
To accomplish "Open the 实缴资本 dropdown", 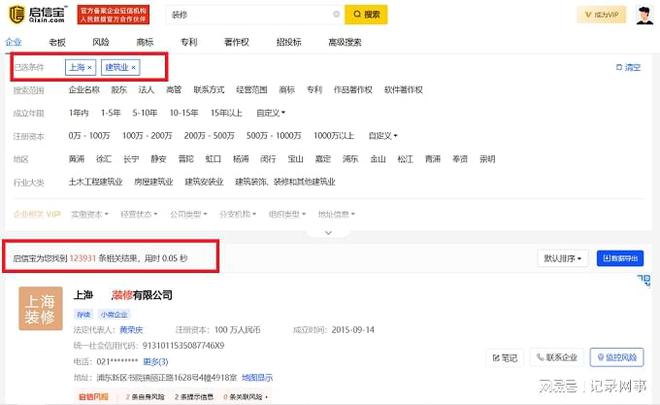I will tap(90, 214).
